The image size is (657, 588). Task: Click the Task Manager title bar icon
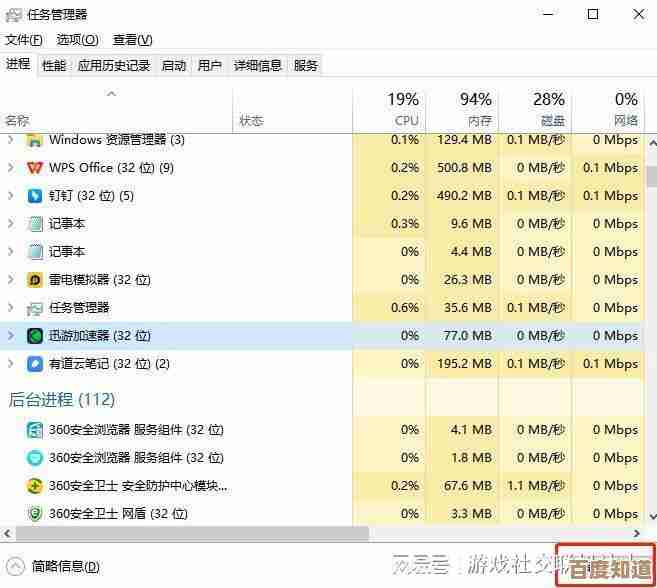pyautogui.click(x=13, y=15)
